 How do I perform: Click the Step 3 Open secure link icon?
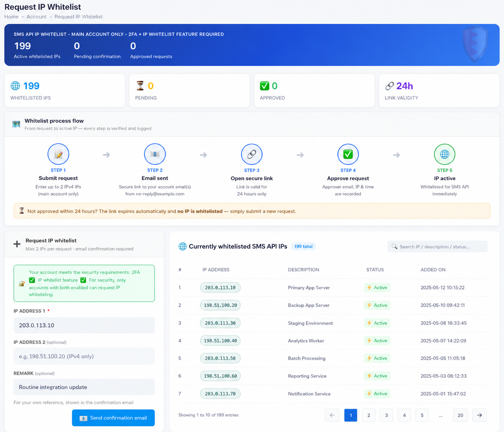[x=252, y=154]
